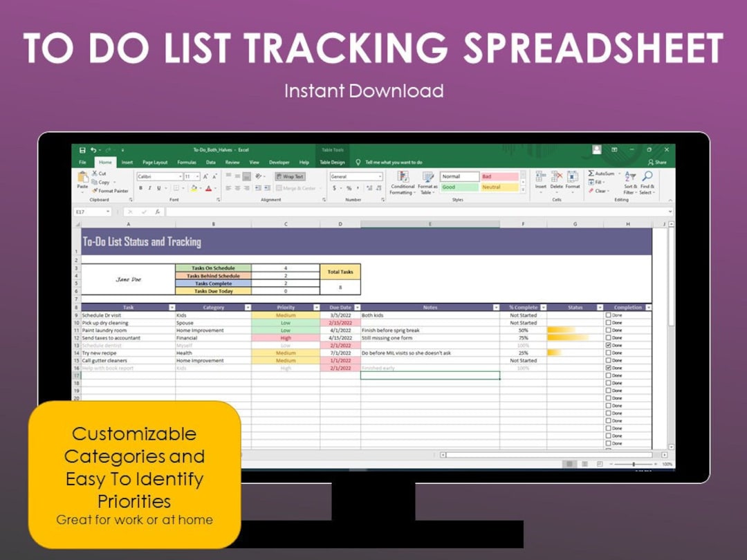Switch to the Table Design ribbon tab
747x560 pixels.
click(x=334, y=162)
